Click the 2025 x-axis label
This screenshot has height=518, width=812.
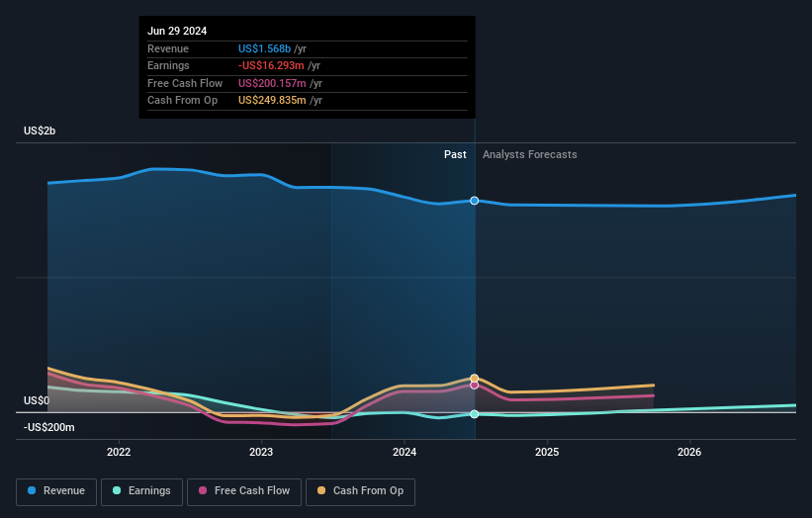click(x=547, y=452)
